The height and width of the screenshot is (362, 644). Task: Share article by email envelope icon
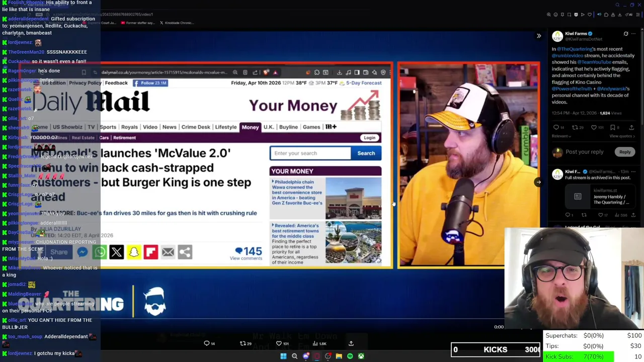pos(168,252)
